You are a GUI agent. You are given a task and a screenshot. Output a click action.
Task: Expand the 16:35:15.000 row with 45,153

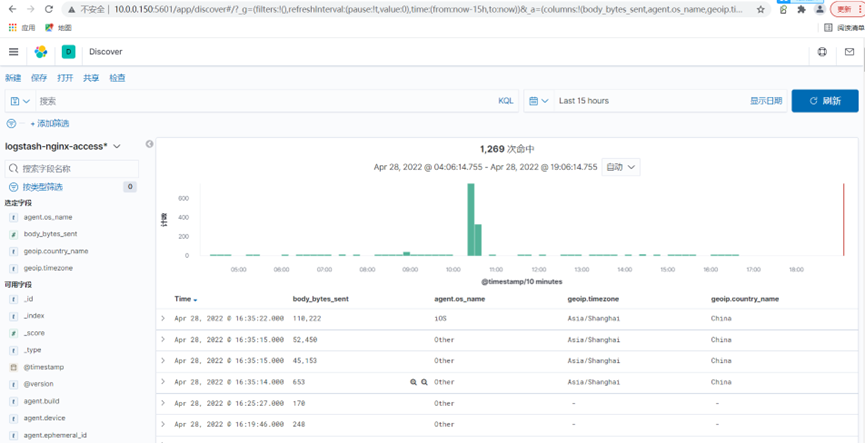(x=163, y=360)
